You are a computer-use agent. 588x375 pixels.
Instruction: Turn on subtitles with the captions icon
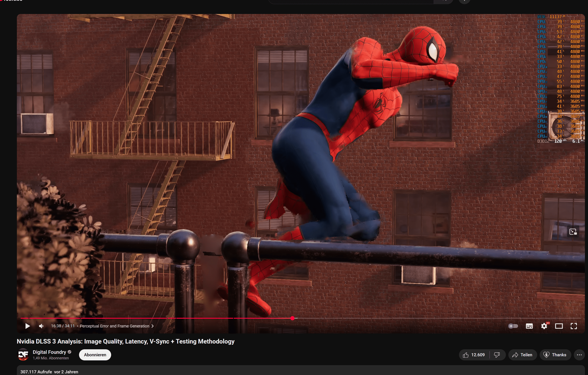[x=529, y=326]
